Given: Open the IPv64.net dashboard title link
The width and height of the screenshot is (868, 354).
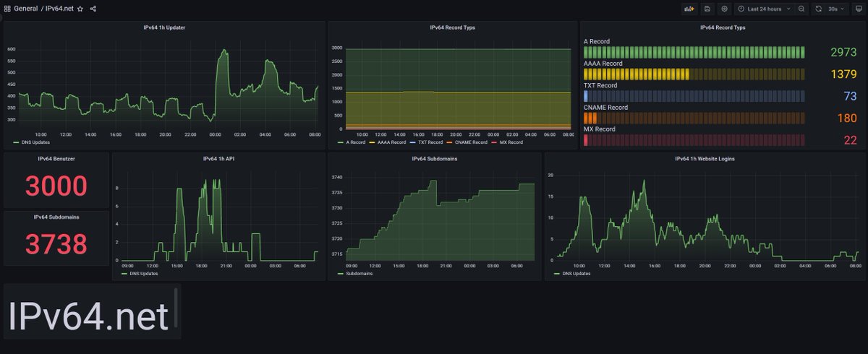Looking at the screenshot, I should [x=59, y=9].
